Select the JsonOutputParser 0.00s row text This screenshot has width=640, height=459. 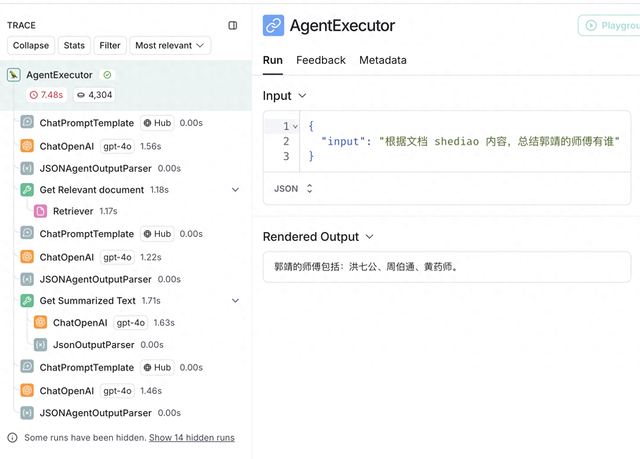point(108,345)
